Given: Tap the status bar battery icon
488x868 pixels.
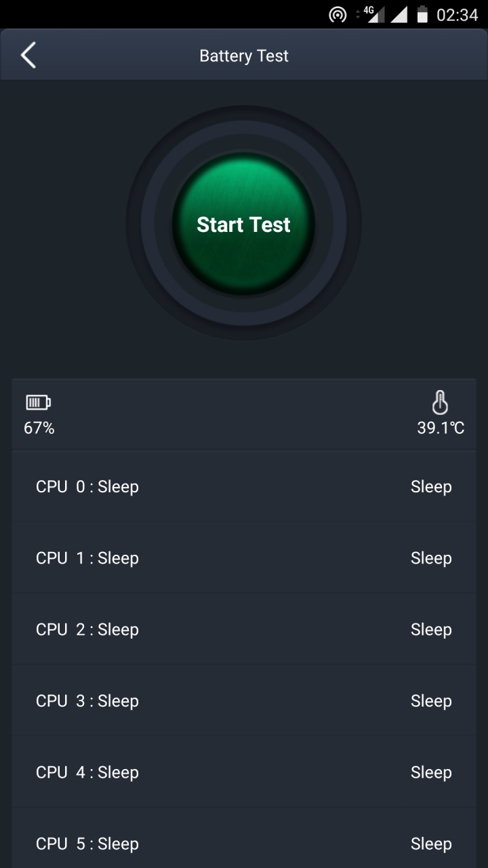Looking at the screenshot, I should [x=422, y=14].
